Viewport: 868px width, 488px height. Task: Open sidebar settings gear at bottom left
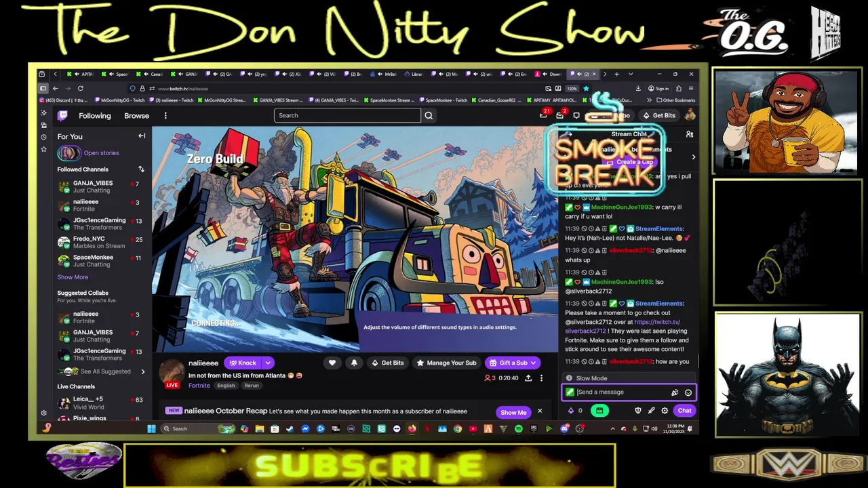pyautogui.click(x=43, y=413)
